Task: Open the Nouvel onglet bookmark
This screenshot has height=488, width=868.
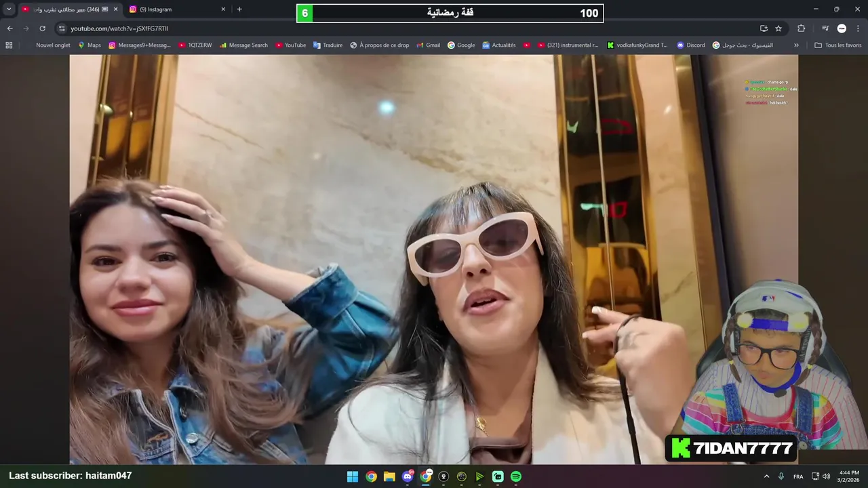Action: [53, 45]
